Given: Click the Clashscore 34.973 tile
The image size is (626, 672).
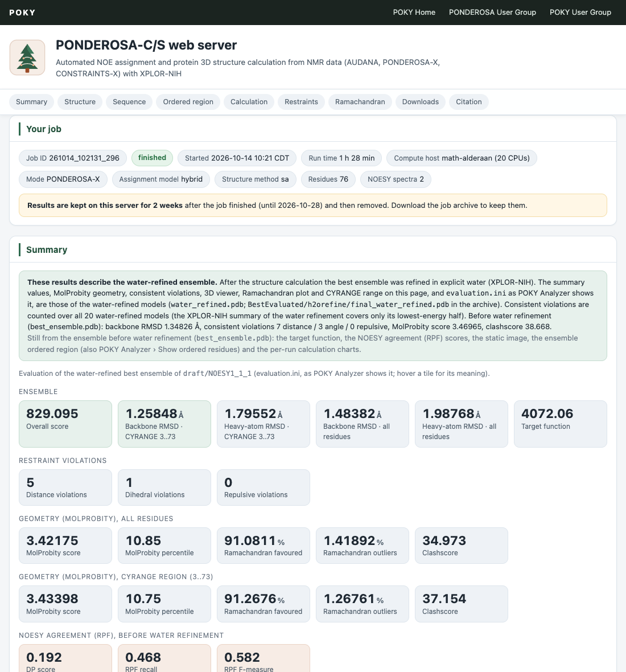Looking at the screenshot, I should coord(462,546).
